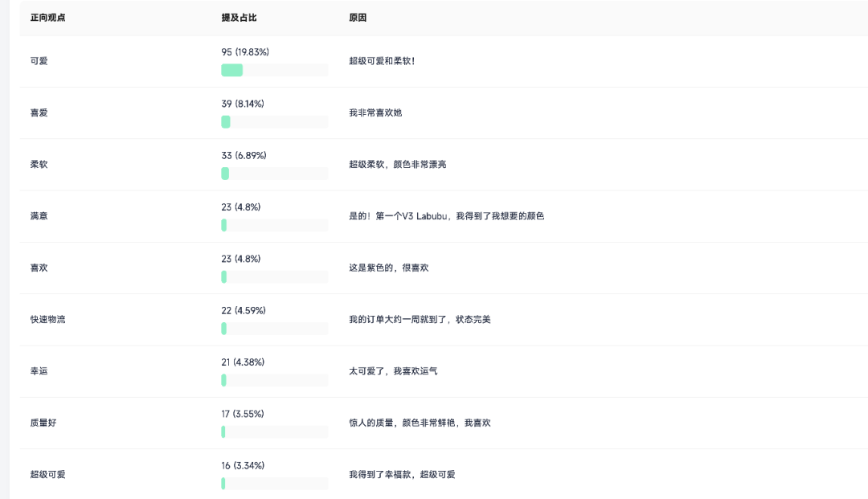Click the 22 (4.59%) value for 快速物流
Image resolution: width=868 pixels, height=499 pixels.
click(x=241, y=309)
